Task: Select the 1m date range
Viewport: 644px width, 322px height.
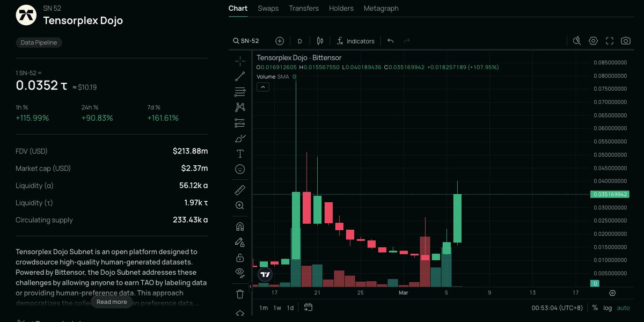Action: click(x=264, y=308)
